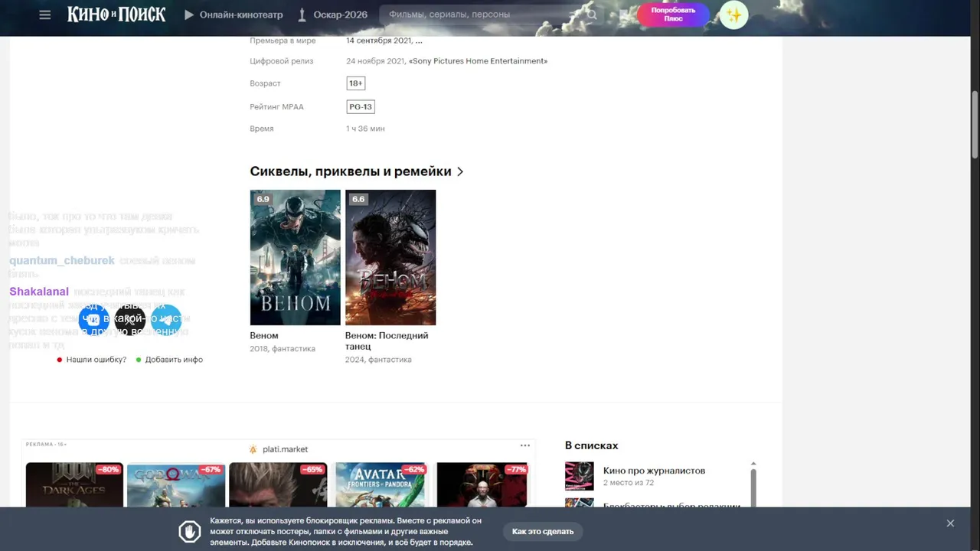This screenshot has height=551, width=980.
Task: Open the God of War ad card
Action: [x=176, y=484]
